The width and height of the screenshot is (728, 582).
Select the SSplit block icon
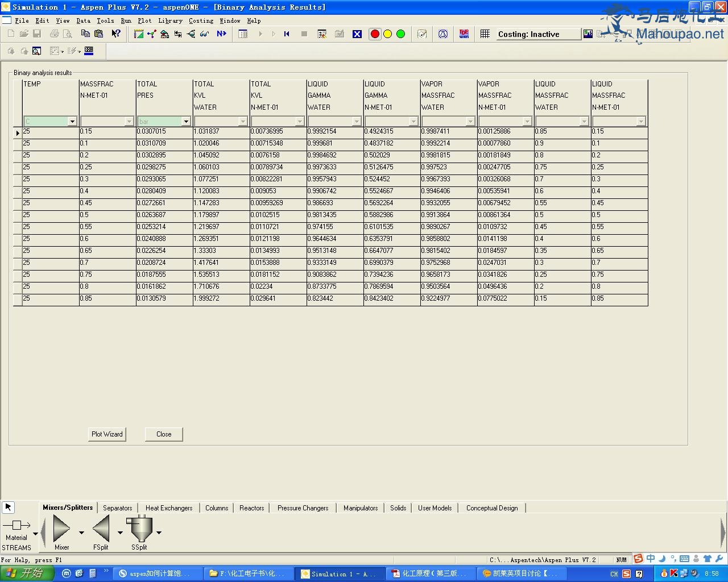pyautogui.click(x=139, y=529)
